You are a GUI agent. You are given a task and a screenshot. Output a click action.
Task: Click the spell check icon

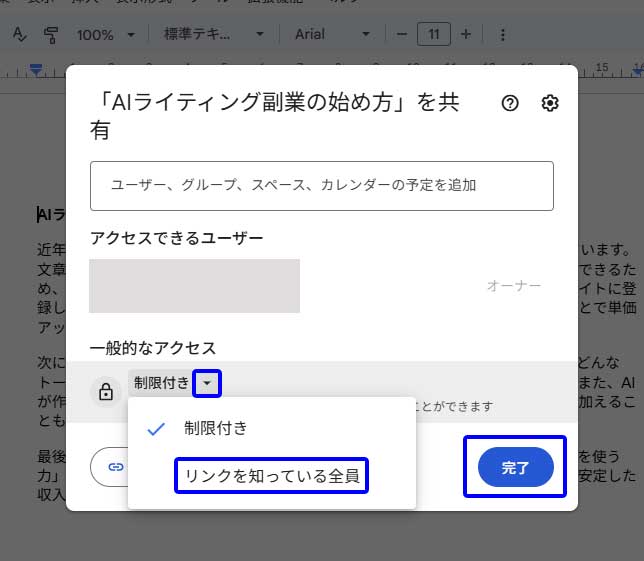(x=19, y=34)
